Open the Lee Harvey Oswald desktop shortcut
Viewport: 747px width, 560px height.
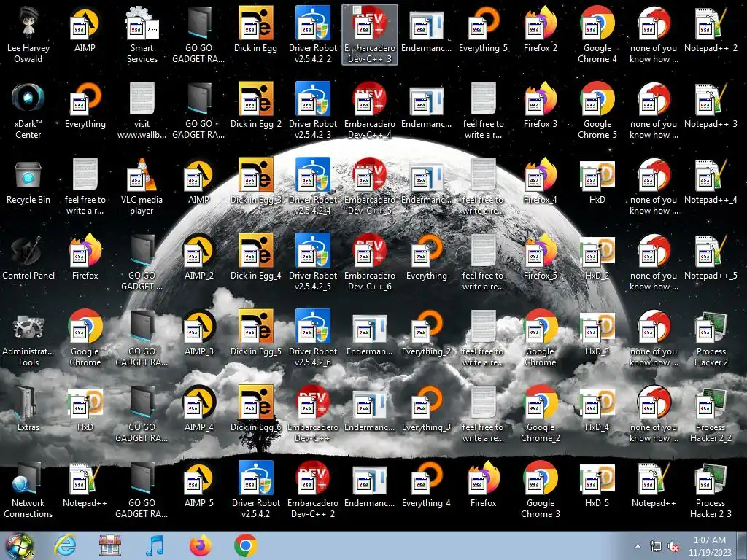pos(28,34)
